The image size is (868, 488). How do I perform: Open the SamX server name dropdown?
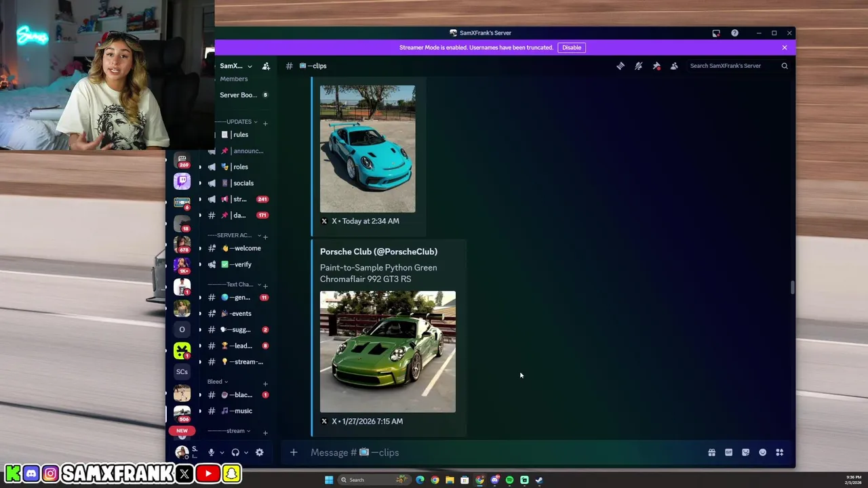pos(236,66)
